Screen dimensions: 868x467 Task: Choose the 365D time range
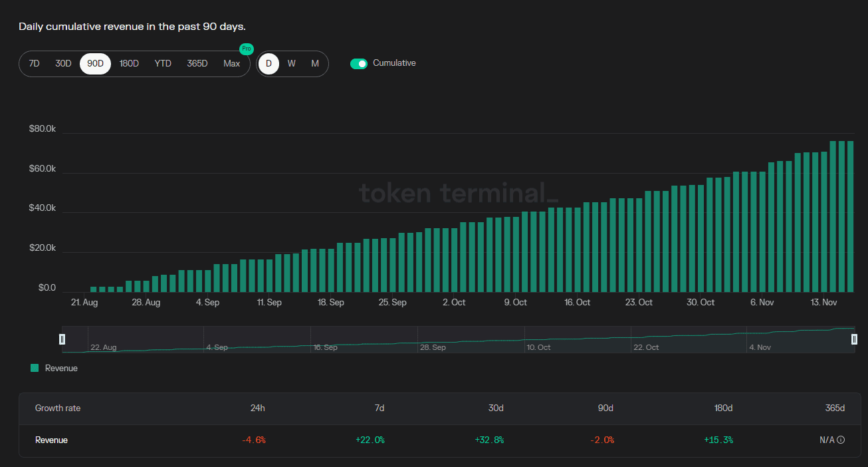point(197,64)
